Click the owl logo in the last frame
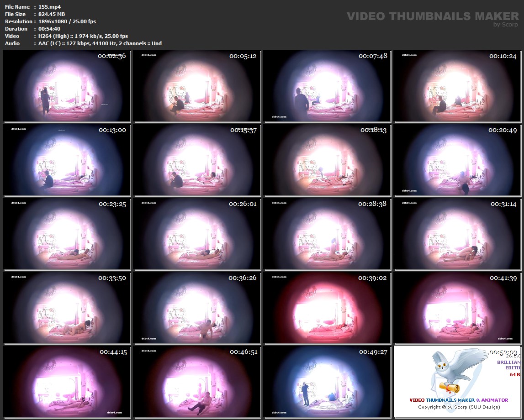Viewport: 524px width, 420px height. pos(460,371)
